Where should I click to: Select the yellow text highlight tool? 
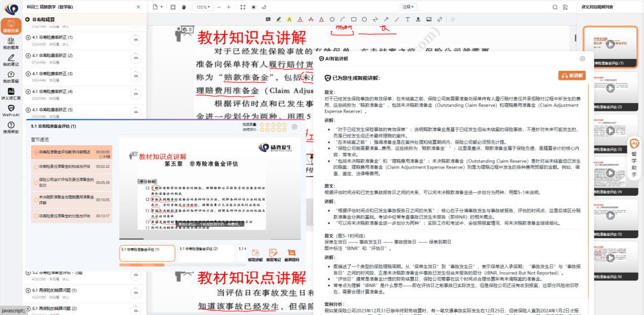(x=289, y=19)
